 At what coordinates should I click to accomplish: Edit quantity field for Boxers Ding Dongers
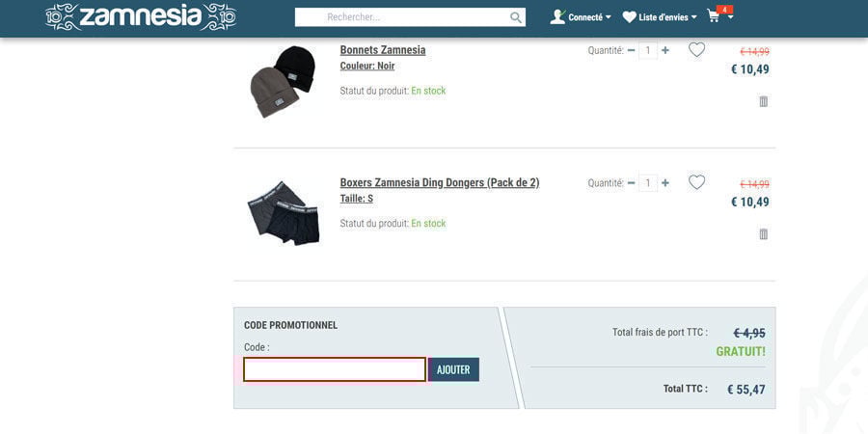tap(648, 183)
